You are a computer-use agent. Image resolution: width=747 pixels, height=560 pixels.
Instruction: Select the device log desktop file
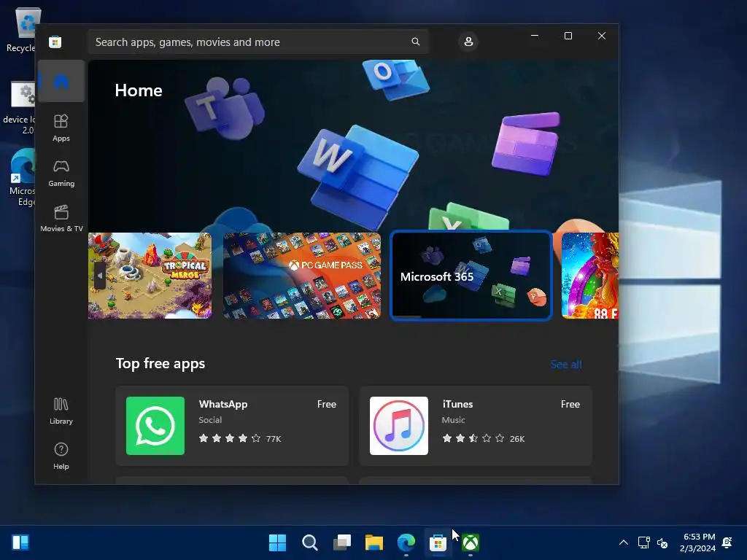pos(20,108)
